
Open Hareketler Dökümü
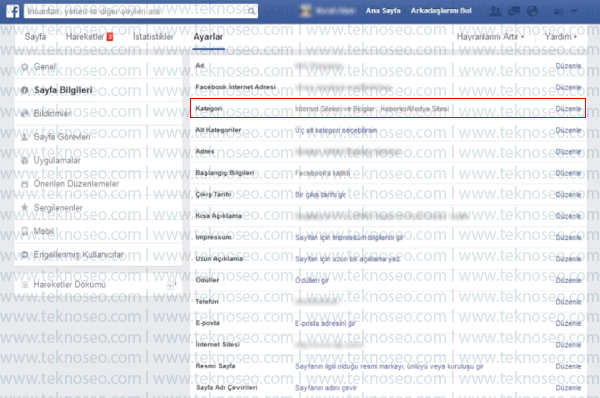click(x=98, y=285)
